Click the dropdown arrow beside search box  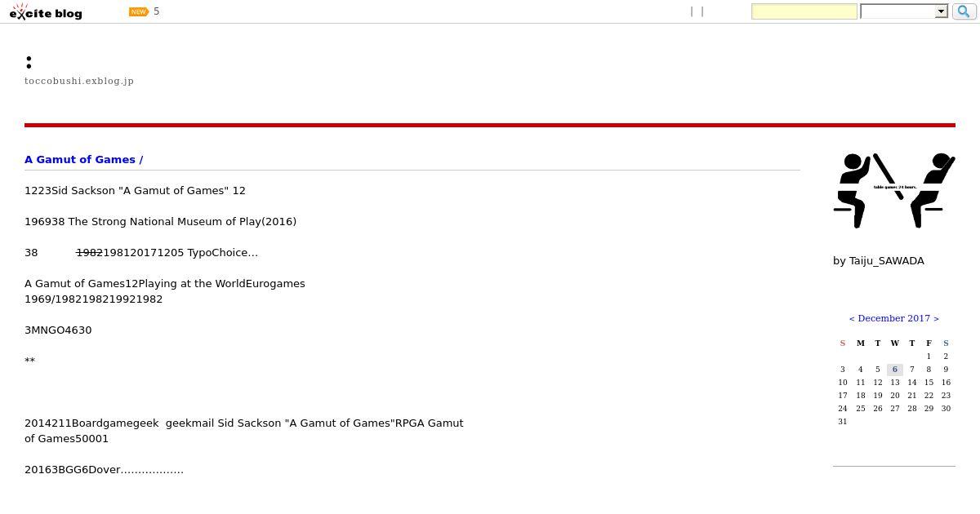pos(941,11)
